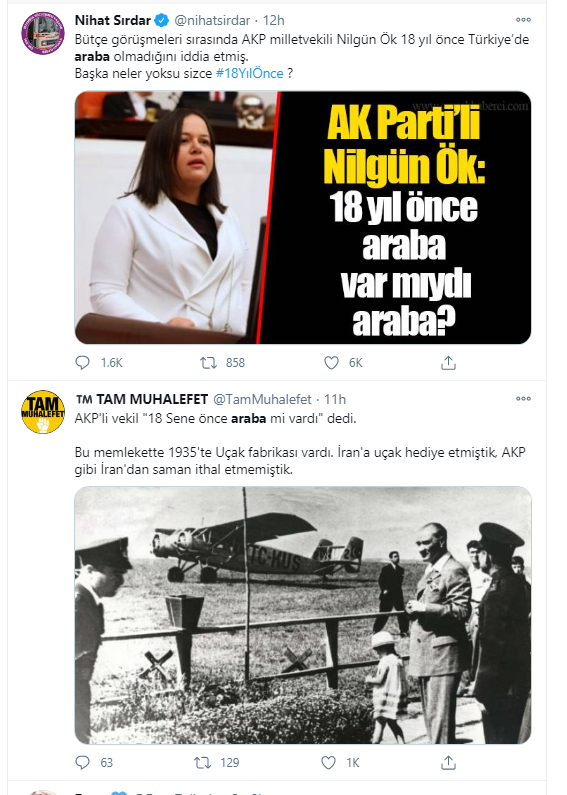Open more options on TAM MUHALEFET tweet
Screen dimensions: 567x795
point(523,399)
